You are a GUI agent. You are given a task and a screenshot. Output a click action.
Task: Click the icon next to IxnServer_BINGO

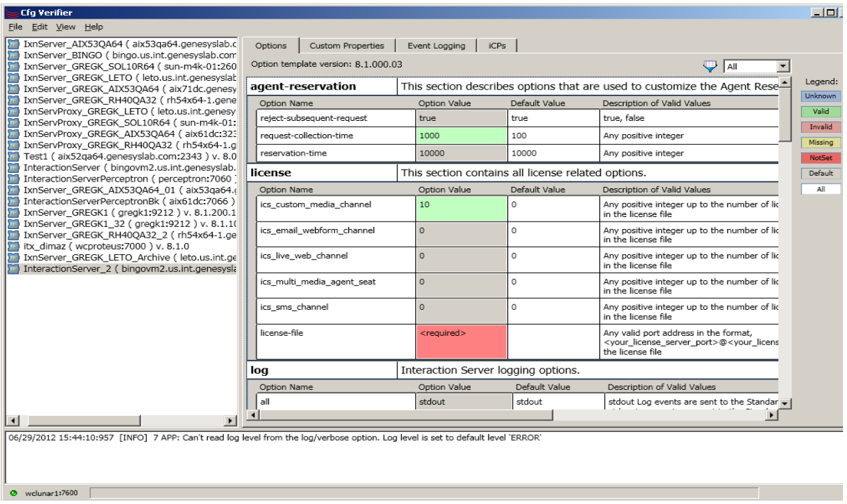13,55
